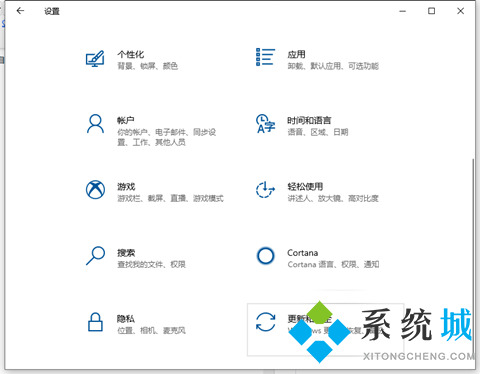Select the Cortana heading
Screen dimensions: 480x374
click(303, 253)
